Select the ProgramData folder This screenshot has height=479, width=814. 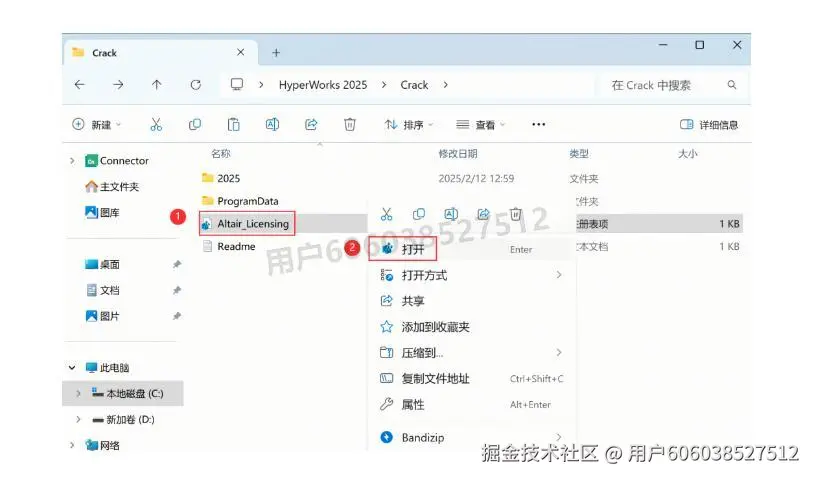click(x=240, y=201)
